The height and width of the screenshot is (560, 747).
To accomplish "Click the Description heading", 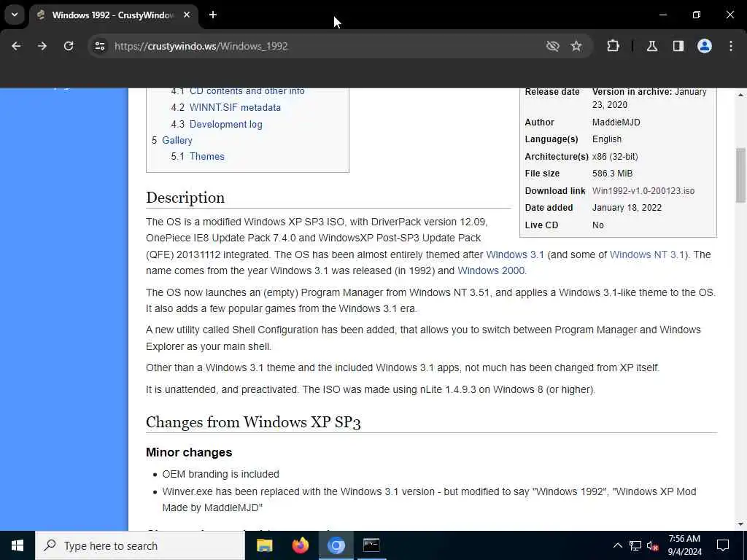I will point(185,198).
